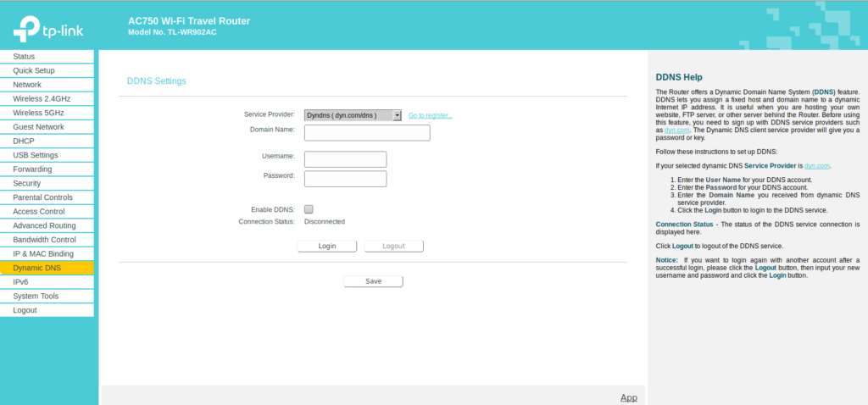This screenshot has width=868, height=405.
Task: Open the Service Provider dropdown
Action: [353, 115]
